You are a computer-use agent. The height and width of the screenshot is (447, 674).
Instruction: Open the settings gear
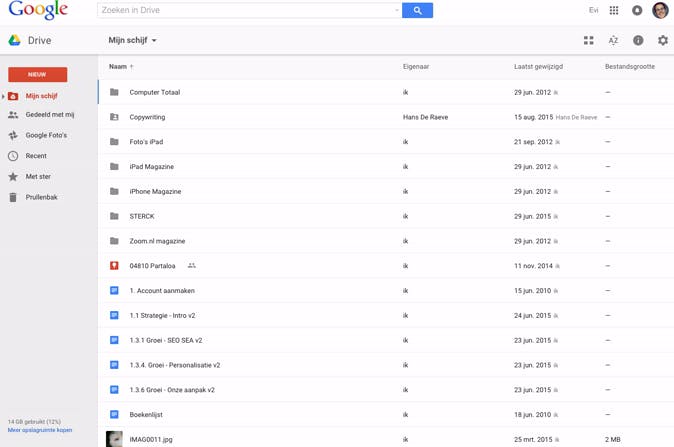tap(663, 40)
